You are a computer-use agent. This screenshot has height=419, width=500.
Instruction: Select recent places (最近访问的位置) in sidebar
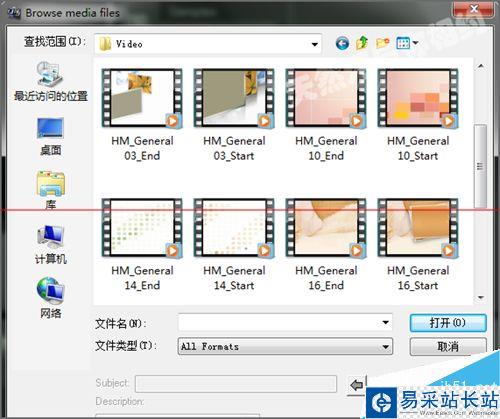pyautogui.click(x=51, y=81)
